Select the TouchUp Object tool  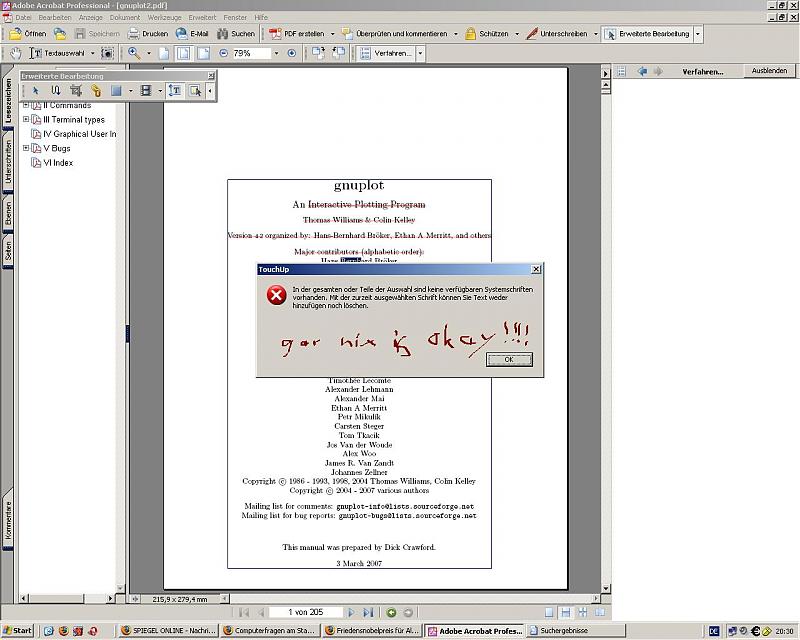coord(195,91)
